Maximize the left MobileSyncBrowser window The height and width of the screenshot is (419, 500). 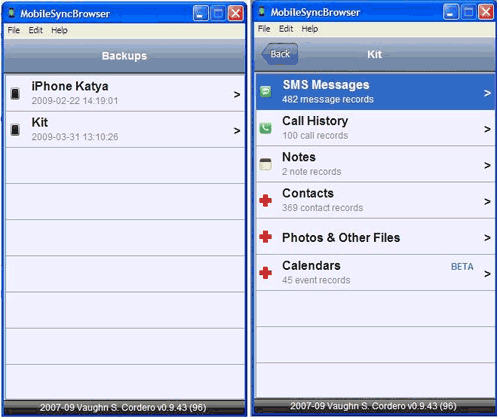[x=218, y=13]
